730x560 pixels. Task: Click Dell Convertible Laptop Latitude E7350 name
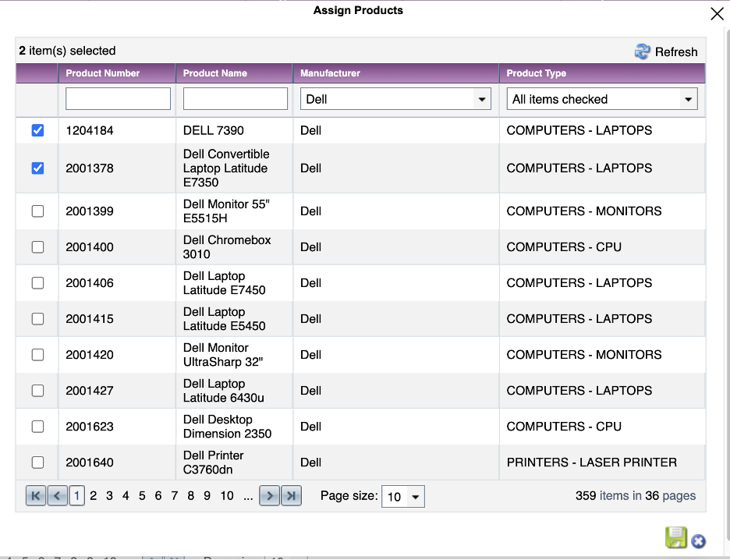point(226,168)
